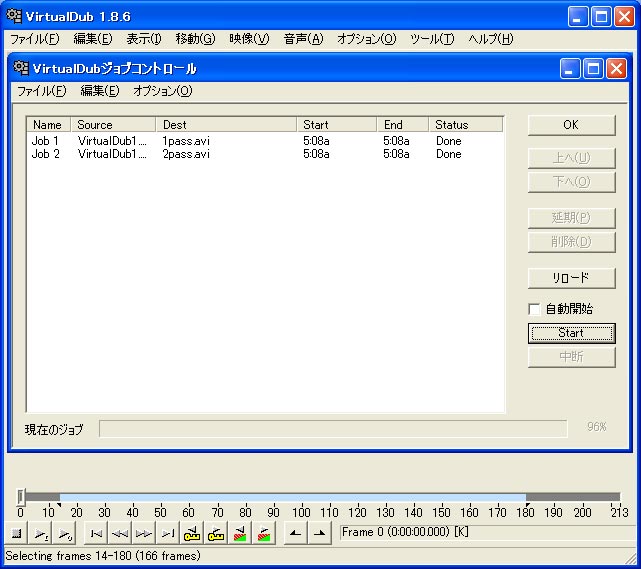This screenshot has height=569, width=641.
Task: Click the VirtualDub main window gear icon
Action: (14, 16)
